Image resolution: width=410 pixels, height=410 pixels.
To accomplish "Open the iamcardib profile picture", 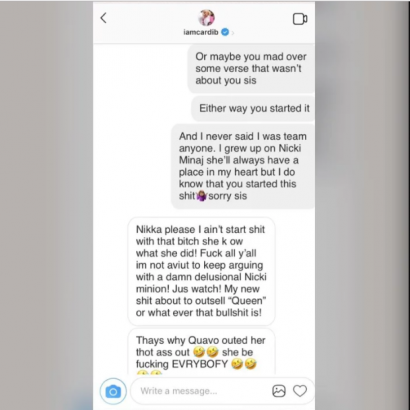I will (206, 18).
